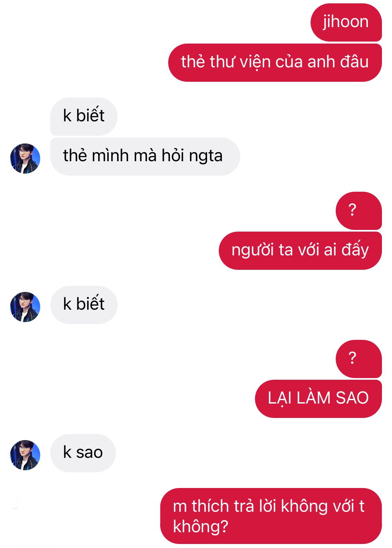The image size is (392, 548).
Task: Select the "?" bubble above "người ta với ai đấy"
Action: [x=359, y=210]
